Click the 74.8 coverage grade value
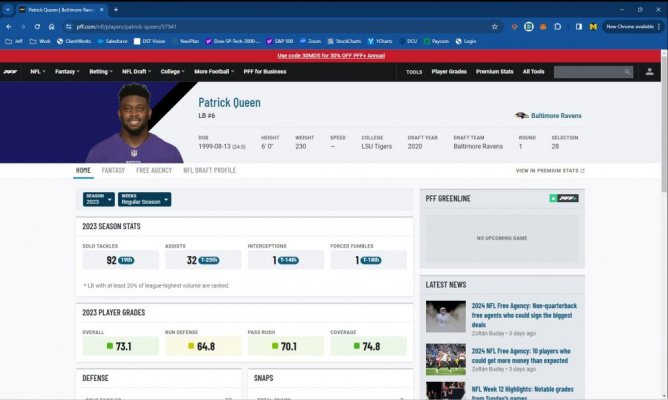Screen dimensions: 668x400 pyautogui.click(x=371, y=346)
